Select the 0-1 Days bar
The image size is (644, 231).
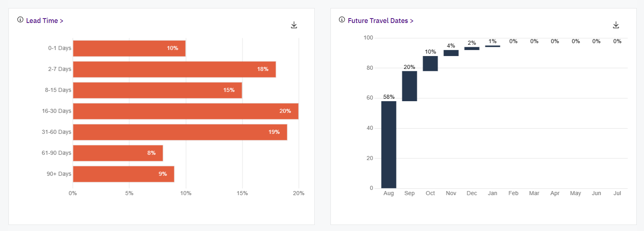129,48
